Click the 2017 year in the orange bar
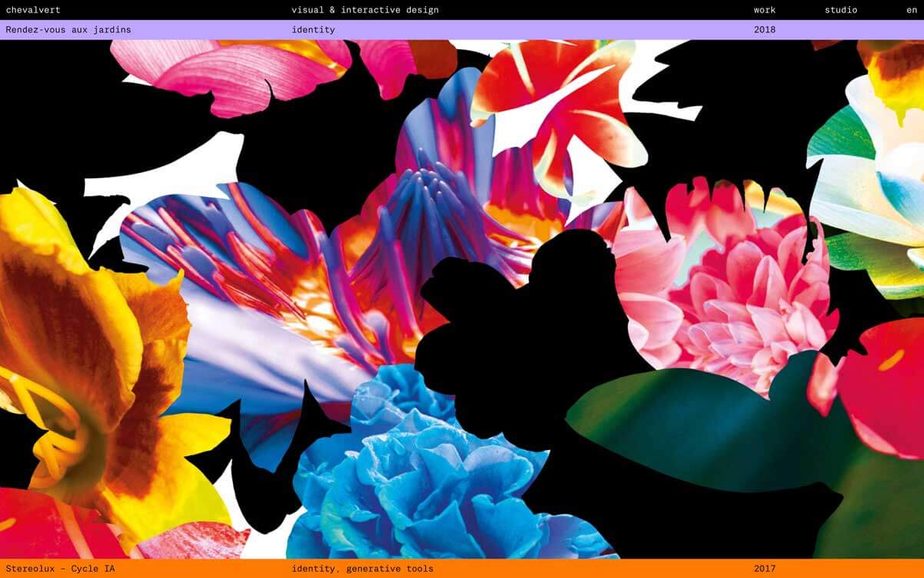924x578 pixels. 764,569
